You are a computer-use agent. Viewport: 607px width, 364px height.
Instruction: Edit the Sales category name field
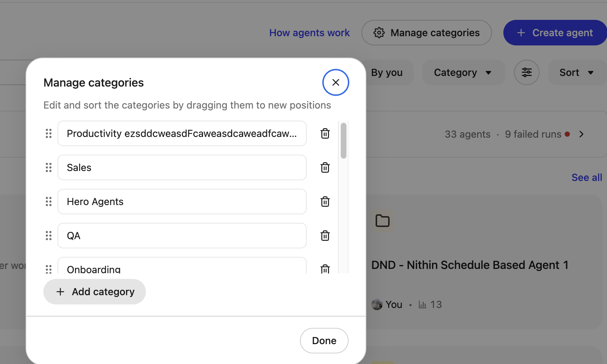(182, 167)
